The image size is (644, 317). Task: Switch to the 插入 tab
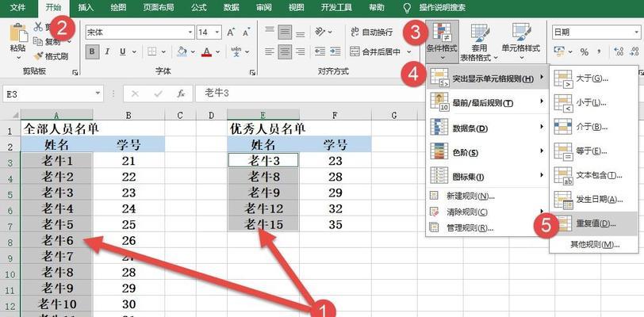(86, 7)
